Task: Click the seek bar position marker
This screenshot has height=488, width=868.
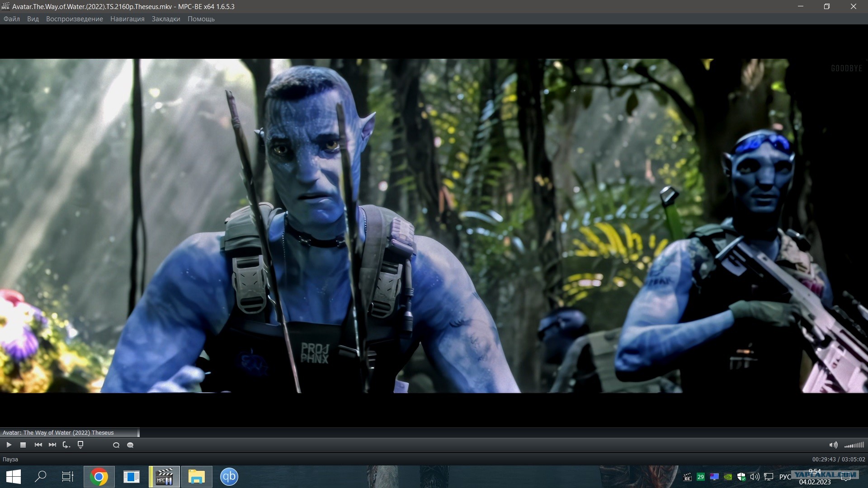Action: point(138,433)
